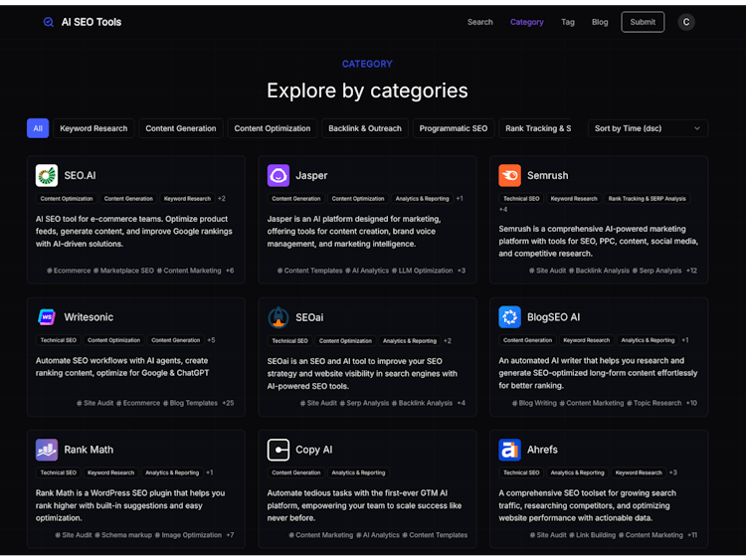Click Writesonic description about automating SEO workflows
746x560 pixels.
click(x=122, y=367)
